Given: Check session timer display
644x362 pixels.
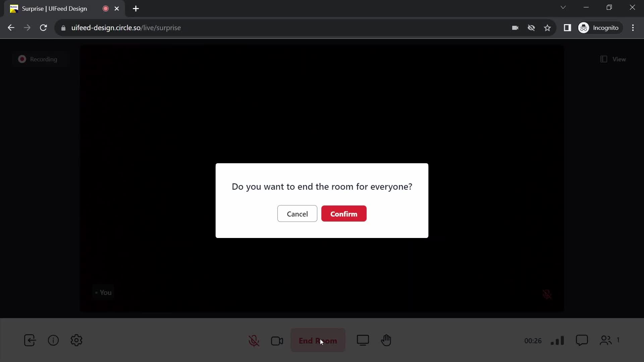Looking at the screenshot, I should click(x=533, y=340).
